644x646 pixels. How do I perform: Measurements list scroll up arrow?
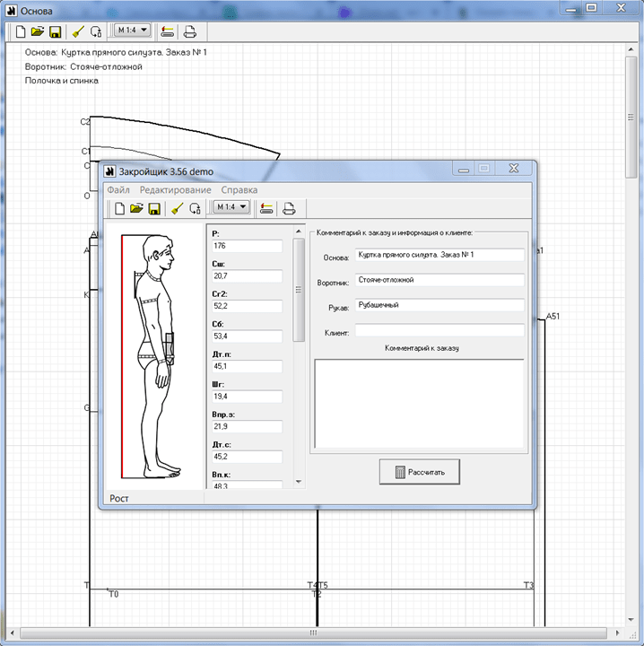pyautogui.click(x=299, y=232)
